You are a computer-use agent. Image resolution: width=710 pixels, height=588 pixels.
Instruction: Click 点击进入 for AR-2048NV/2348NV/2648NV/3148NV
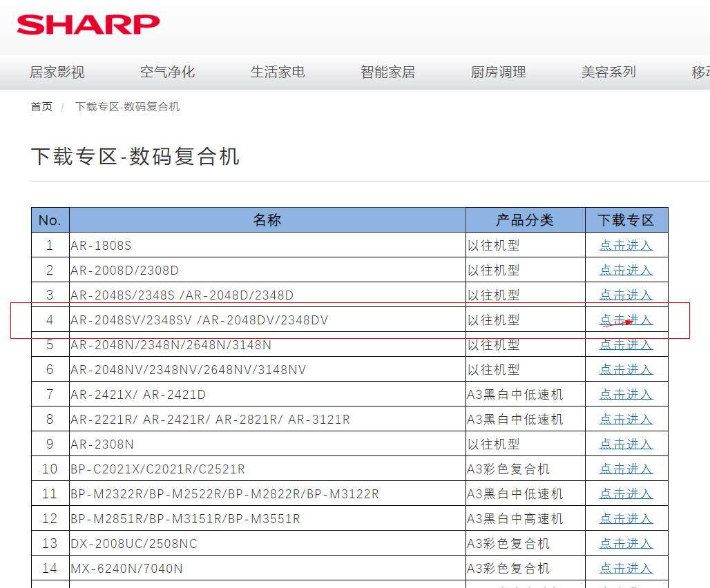(x=626, y=370)
